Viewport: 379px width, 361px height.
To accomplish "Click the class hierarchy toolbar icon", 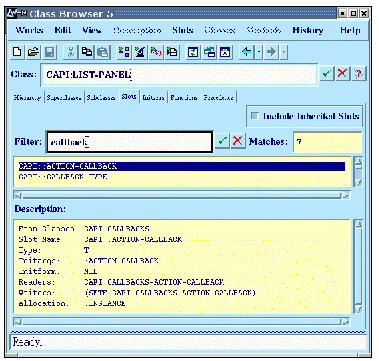I will click(x=210, y=52).
